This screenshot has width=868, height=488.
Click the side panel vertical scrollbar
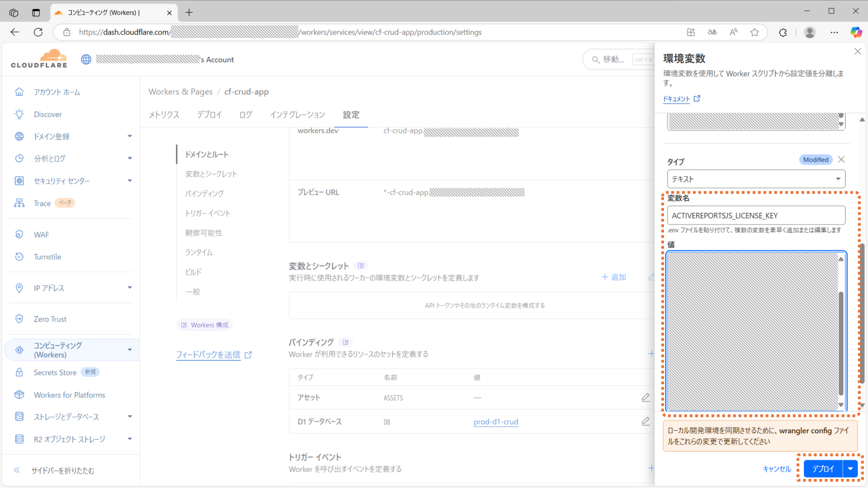coord(862,314)
